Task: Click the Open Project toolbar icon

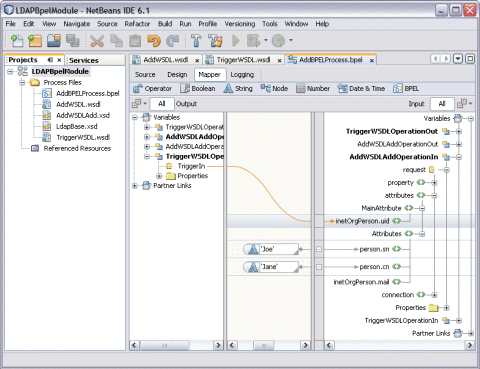Action: pyautogui.click(x=54, y=41)
